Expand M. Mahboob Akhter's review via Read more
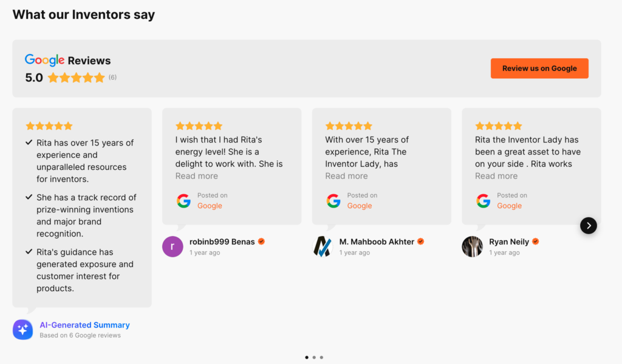Image resolution: width=622 pixels, height=364 pixels. click(346, 176)
